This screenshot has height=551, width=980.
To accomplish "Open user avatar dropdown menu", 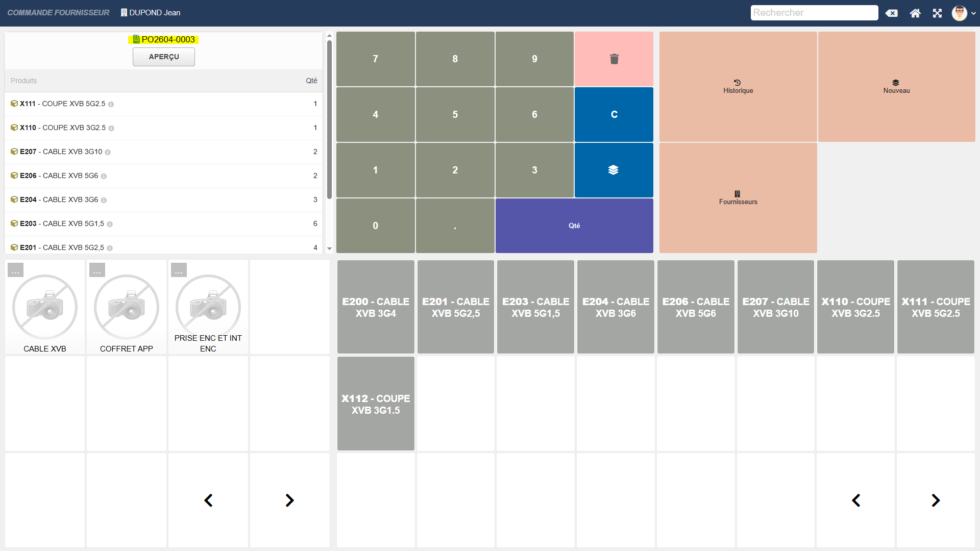I will [963, 13].
